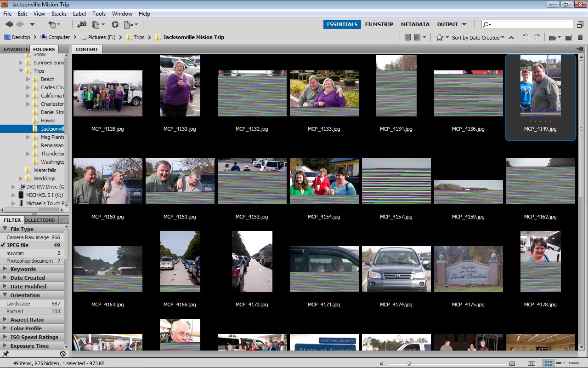
Task: Go back with the left arrow button
Action: (9, 24)
